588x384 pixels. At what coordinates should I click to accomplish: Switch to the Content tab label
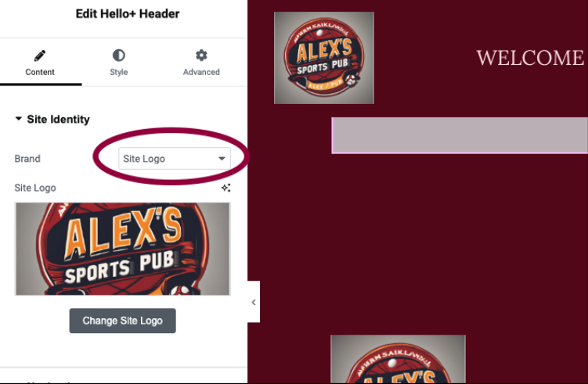point(40,72)
